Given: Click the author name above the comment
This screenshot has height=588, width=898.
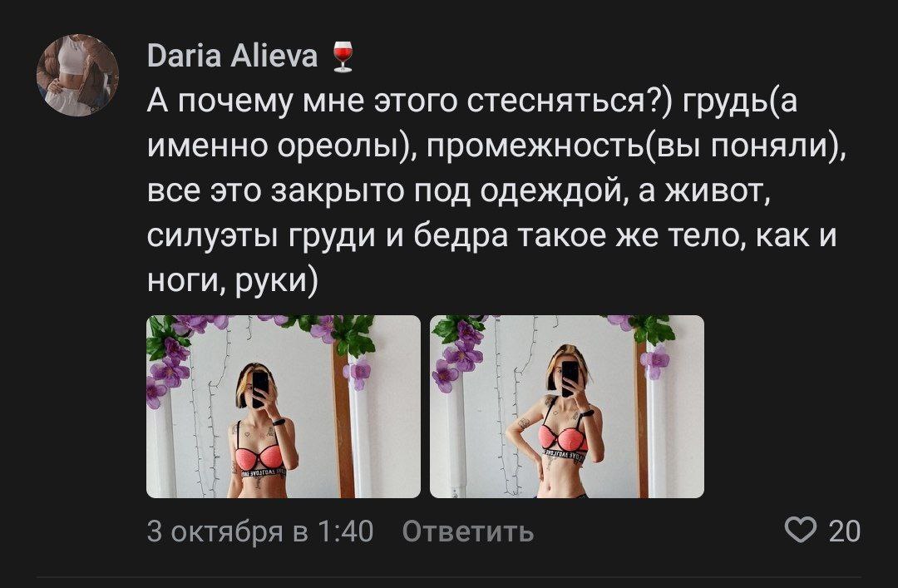Looking at the screenshot, I should 232,57.
